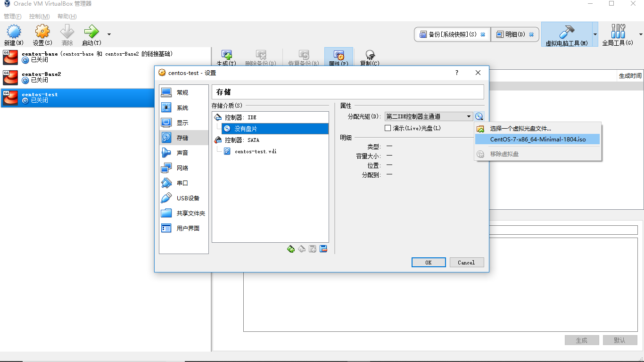Expand dropdown arrow beside 虚拟电脑工具(M)
The image size is (644, 362).
[x=595, y=34]
